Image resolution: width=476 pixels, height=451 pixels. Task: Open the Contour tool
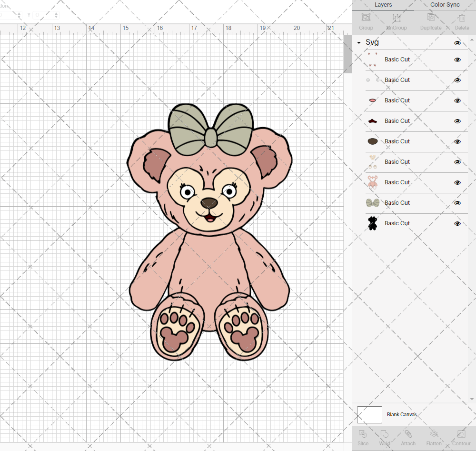click(x=461, y=434)
